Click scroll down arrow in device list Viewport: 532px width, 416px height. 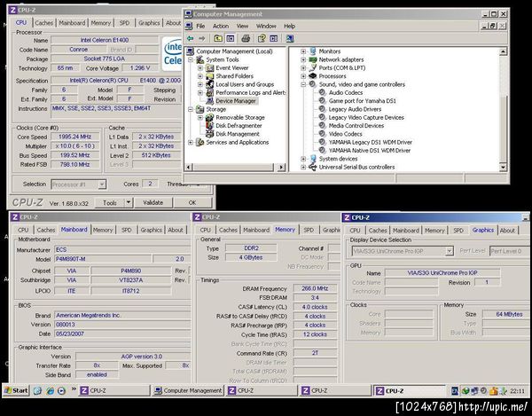point(503,167)
